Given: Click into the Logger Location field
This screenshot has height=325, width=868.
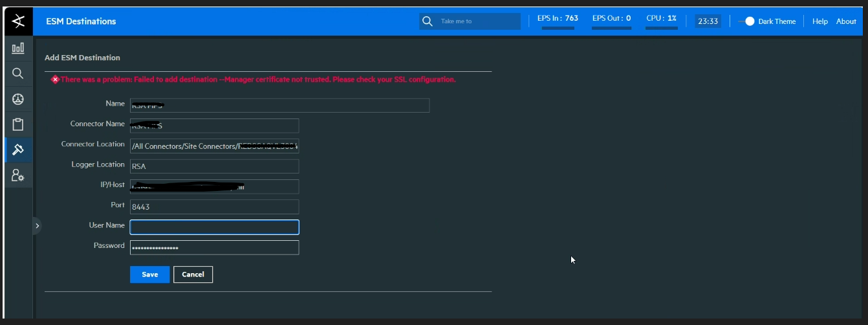Looking at the screenshot, I should pyautogui.click(x=214, y=166).
